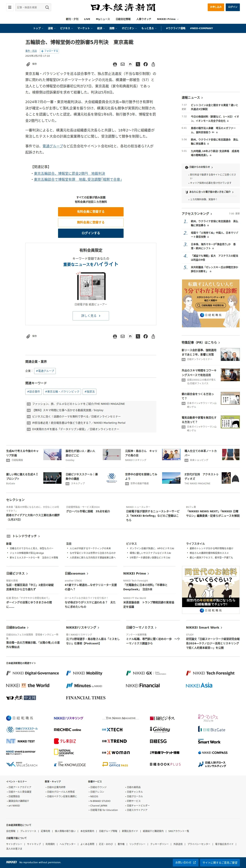Click the Nikkei newspaper logo in header
This screenshot has width=246, height=868.
123,7
